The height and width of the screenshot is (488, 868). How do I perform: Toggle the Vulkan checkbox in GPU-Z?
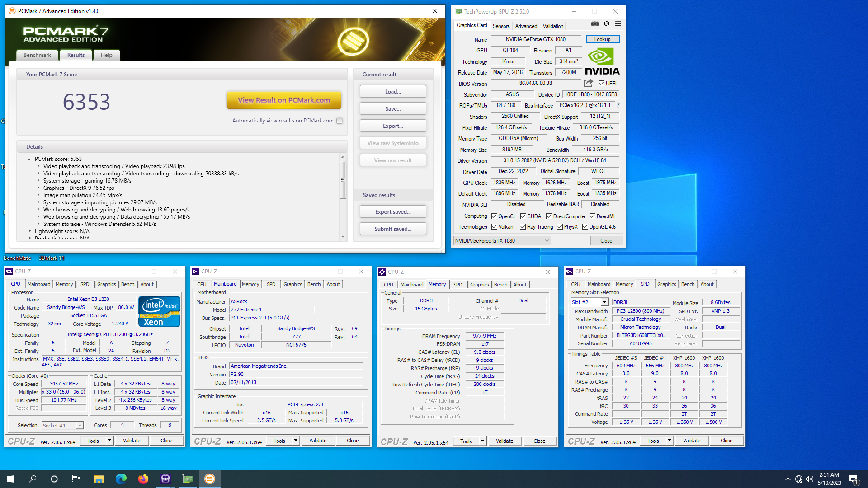tap(494, 227)
